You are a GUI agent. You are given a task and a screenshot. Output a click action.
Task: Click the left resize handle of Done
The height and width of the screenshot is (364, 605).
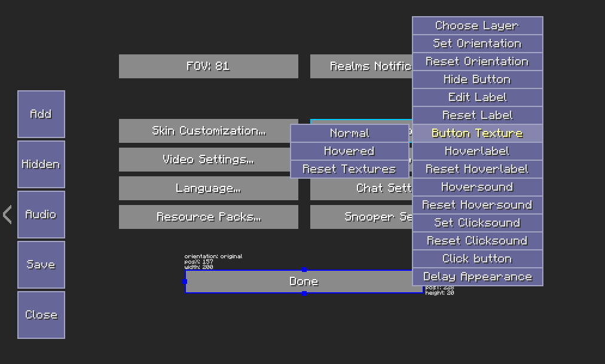(x=185, y=282)
